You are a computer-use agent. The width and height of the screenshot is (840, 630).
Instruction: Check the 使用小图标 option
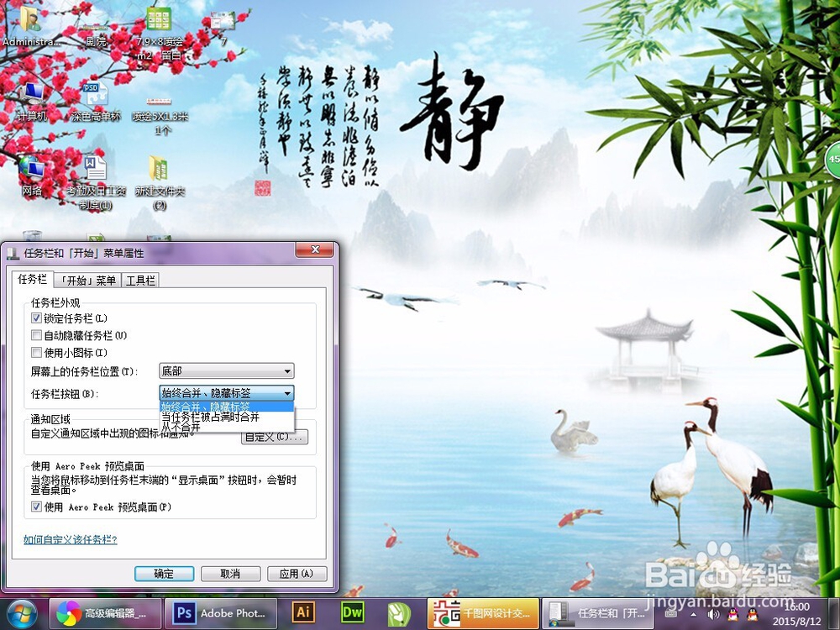coord(34,351)
